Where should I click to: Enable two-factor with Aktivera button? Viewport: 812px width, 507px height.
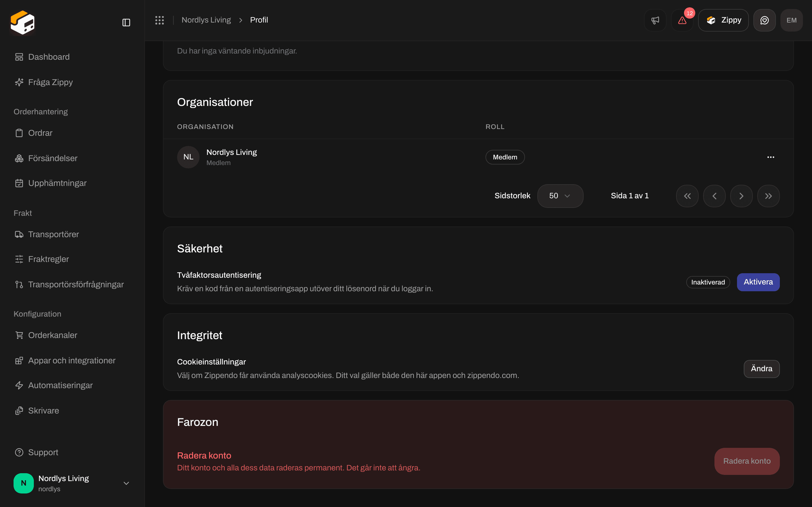pyautogui.click(x=758, y=282)
